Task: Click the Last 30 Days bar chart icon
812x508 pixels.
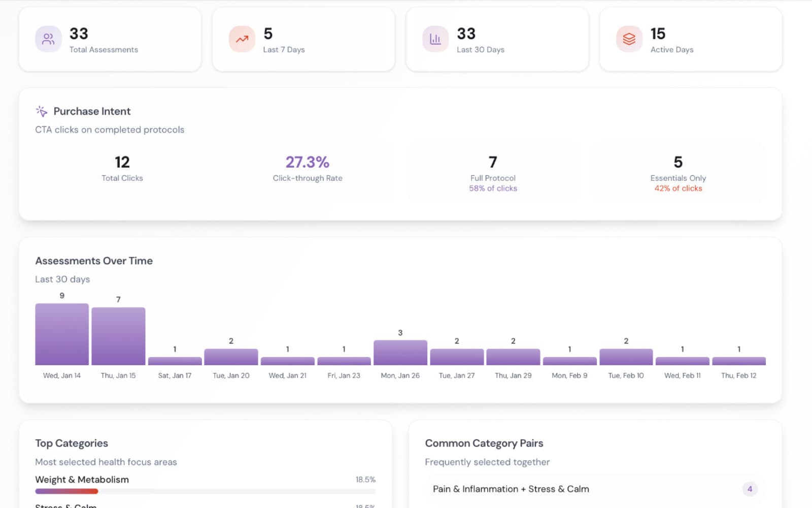Action: (x=435, y=39)
